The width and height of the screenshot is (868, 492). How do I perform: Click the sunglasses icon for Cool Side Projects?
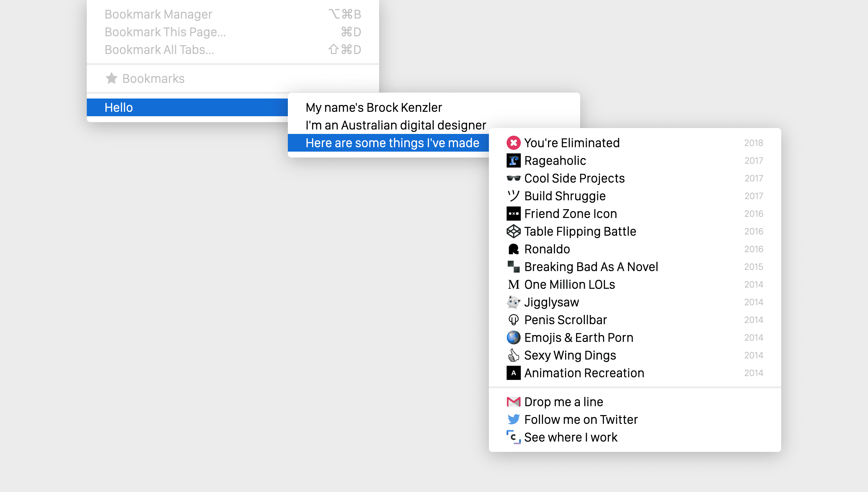[513, 178]
